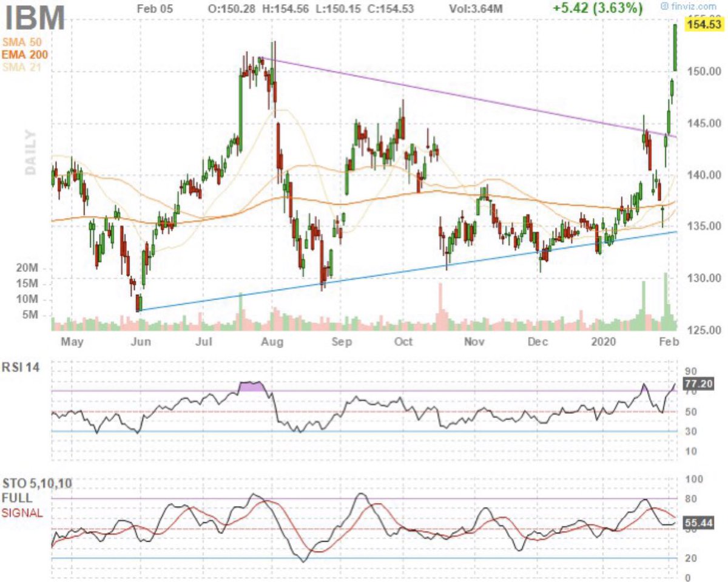Click the Feb month label

[x=668, y=342]
